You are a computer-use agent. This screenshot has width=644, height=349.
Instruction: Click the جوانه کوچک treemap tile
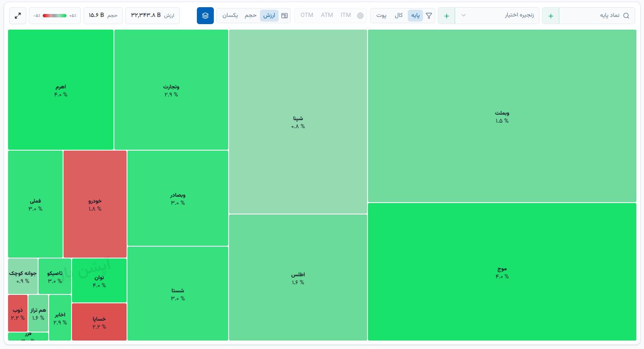(x=23, y=276)
